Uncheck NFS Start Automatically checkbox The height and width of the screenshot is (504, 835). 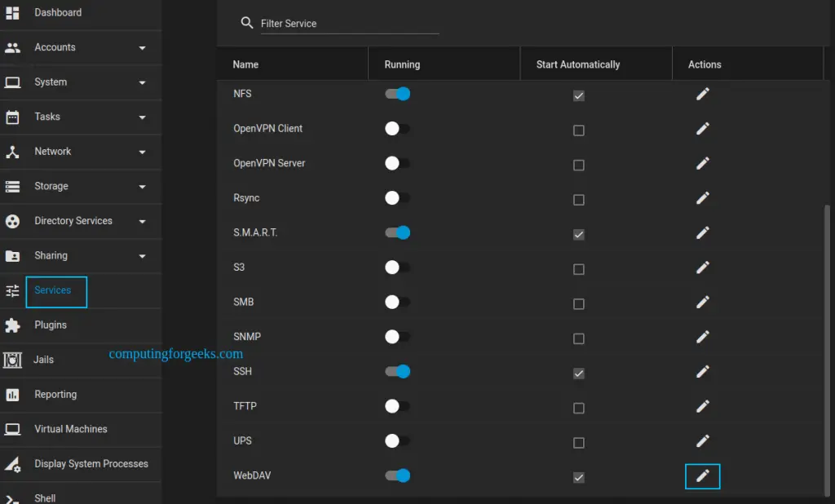coord(578,96)
